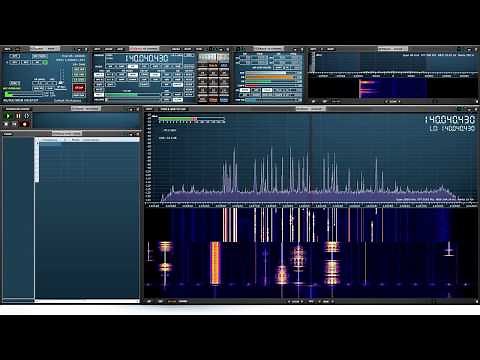Click the zoom control below the small waterfall
This screenshot has height=360, width=480.
(393, 101)
